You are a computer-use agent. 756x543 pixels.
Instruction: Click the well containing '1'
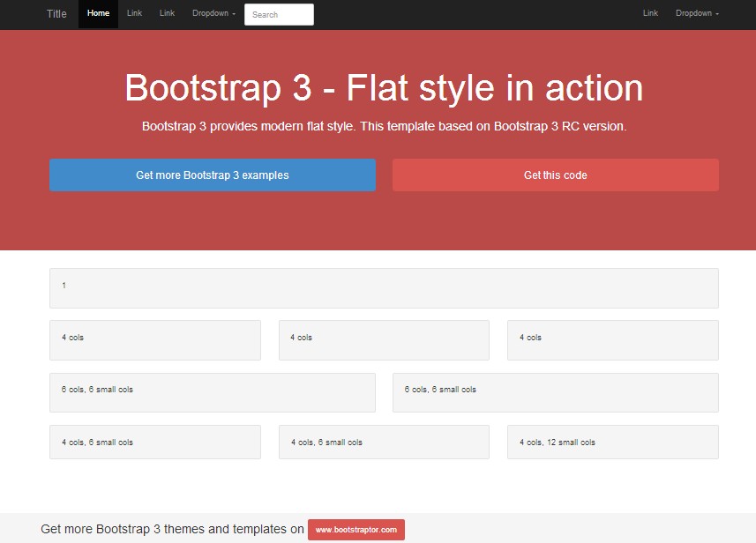385,288
